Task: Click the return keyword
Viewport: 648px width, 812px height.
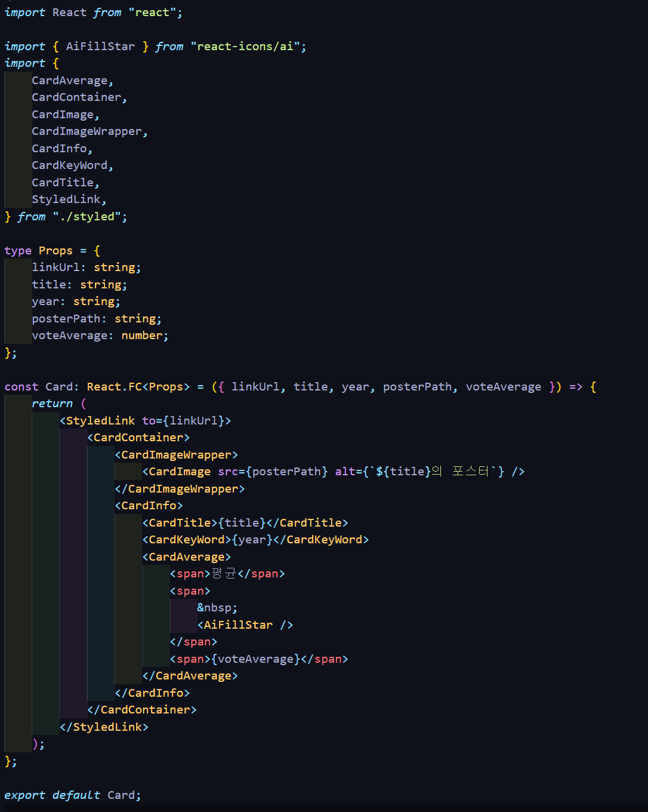Action: [52, 404]
